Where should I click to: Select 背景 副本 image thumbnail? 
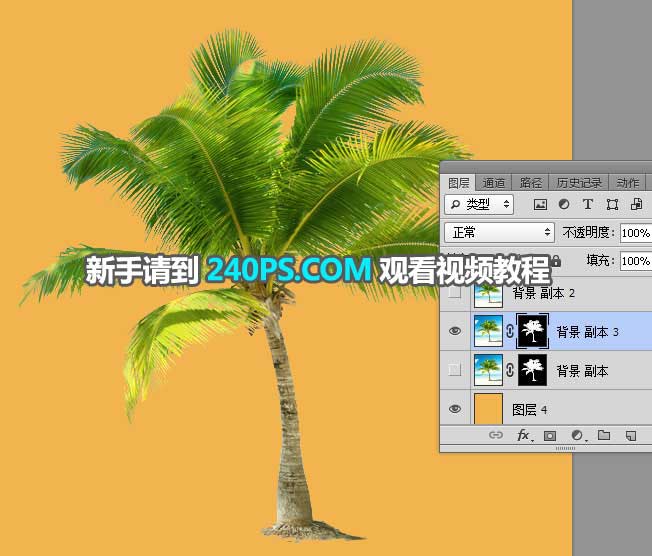(x=488, y=370)
